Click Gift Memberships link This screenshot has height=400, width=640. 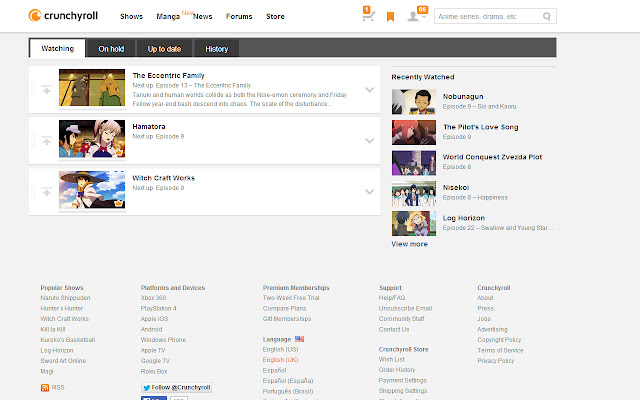[287, 319]
